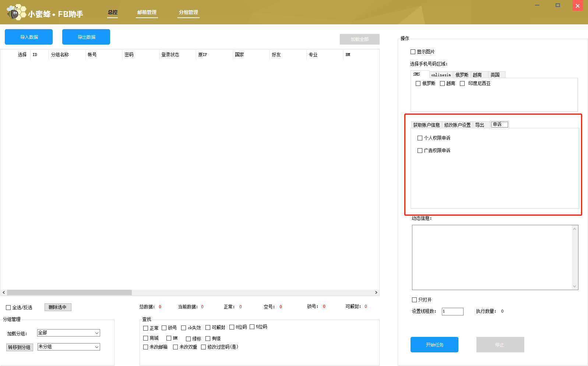Click the 动态信息 scrollbar up arrow

pos(575,229)
